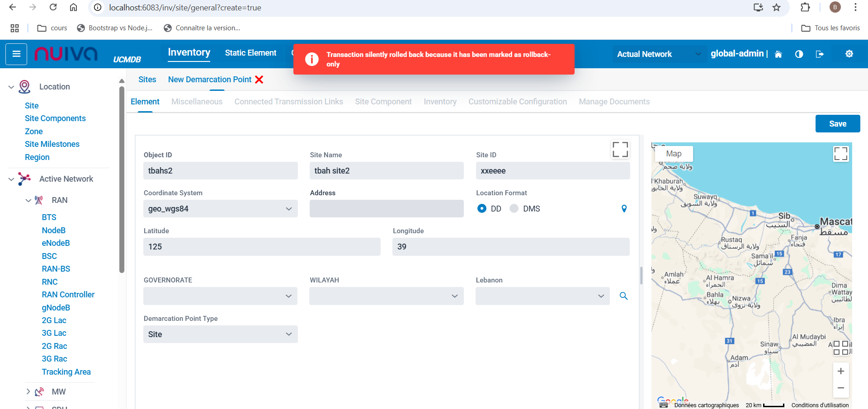868x409 pixels.
Task: Open the Demarcation Point Type dropdown
Action: pos(220,334)
